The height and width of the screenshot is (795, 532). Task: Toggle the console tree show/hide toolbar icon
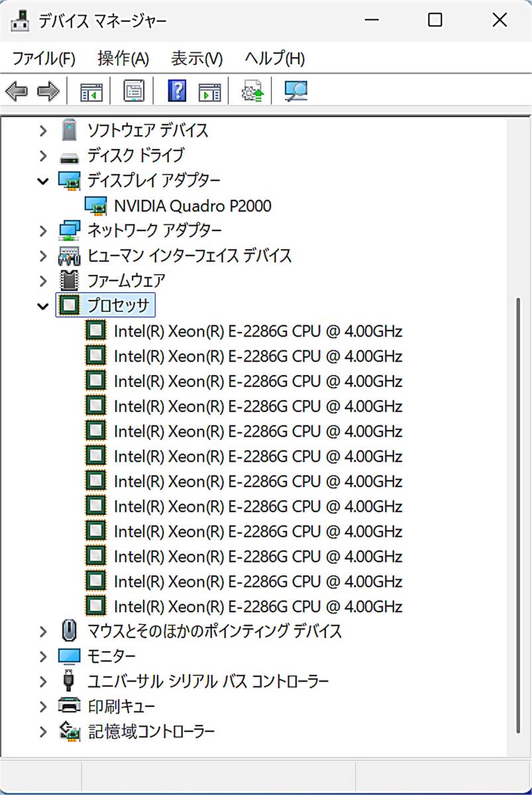(x=91, y=91)
